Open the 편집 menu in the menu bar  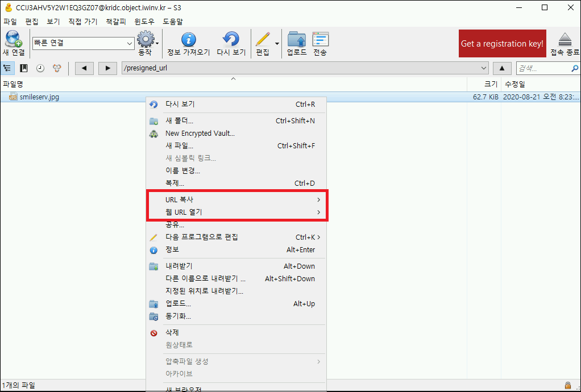click(x=32, y=22)
